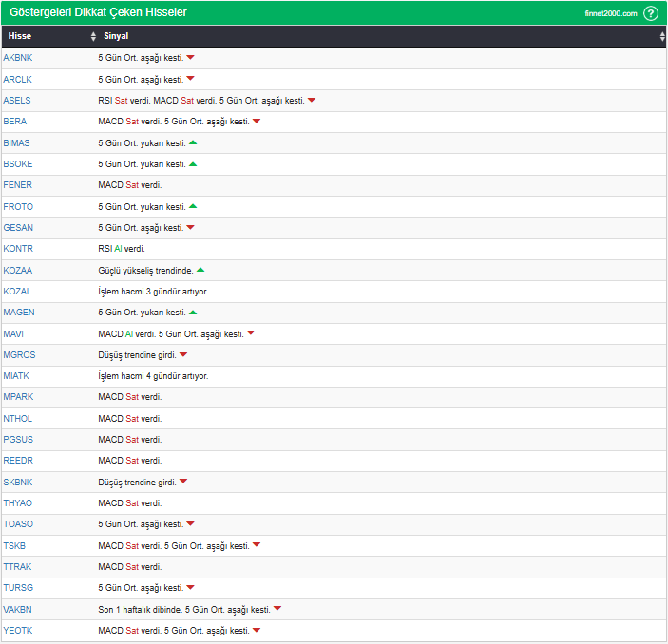Open the NTHOL stock link
Screen dimensions: 668x644
pos(18,419)
